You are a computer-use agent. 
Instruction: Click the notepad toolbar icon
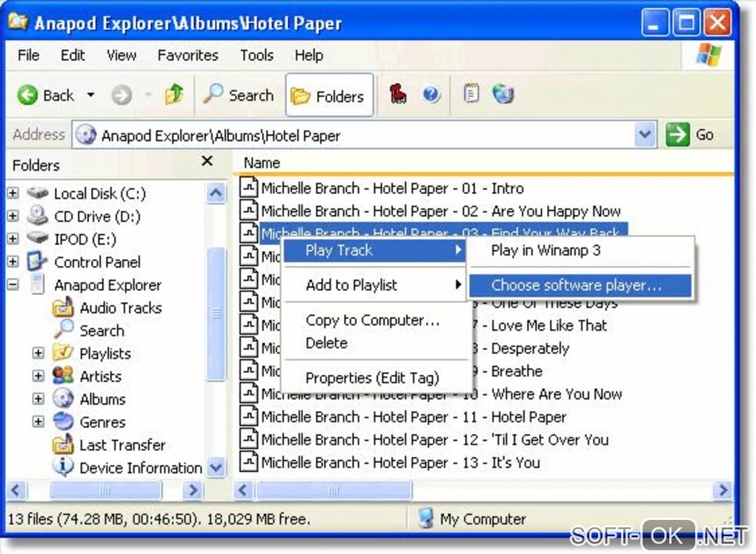(471, 93)
